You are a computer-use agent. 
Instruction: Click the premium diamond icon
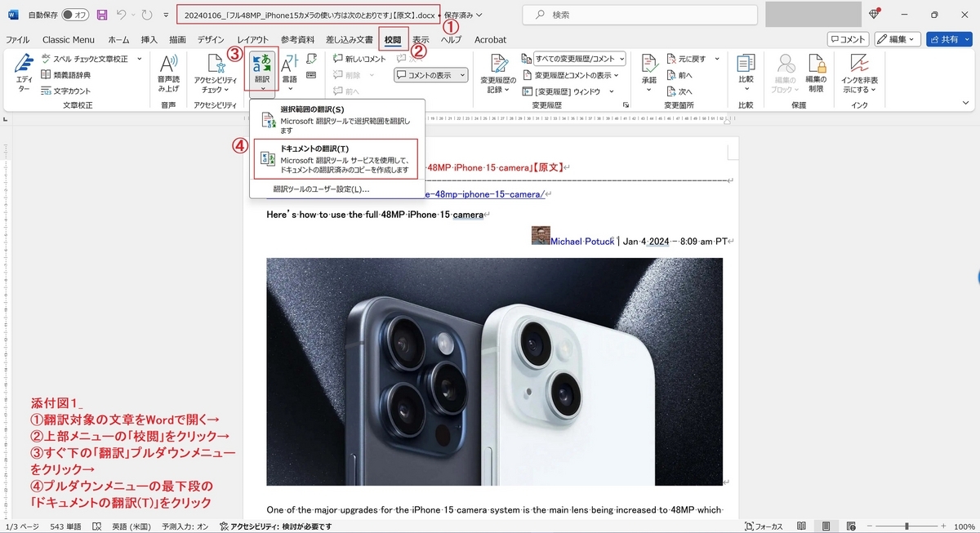[x=875, y=15]
